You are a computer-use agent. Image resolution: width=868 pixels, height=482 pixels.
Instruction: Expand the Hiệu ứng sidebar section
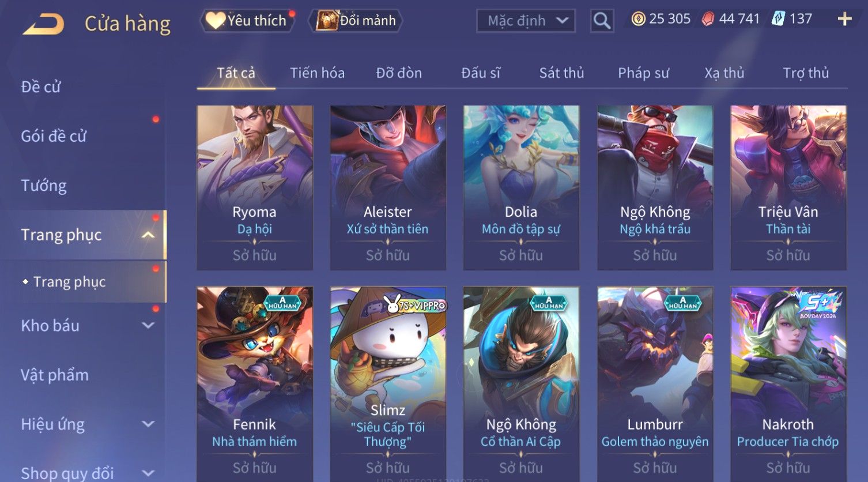click(148, 424)
